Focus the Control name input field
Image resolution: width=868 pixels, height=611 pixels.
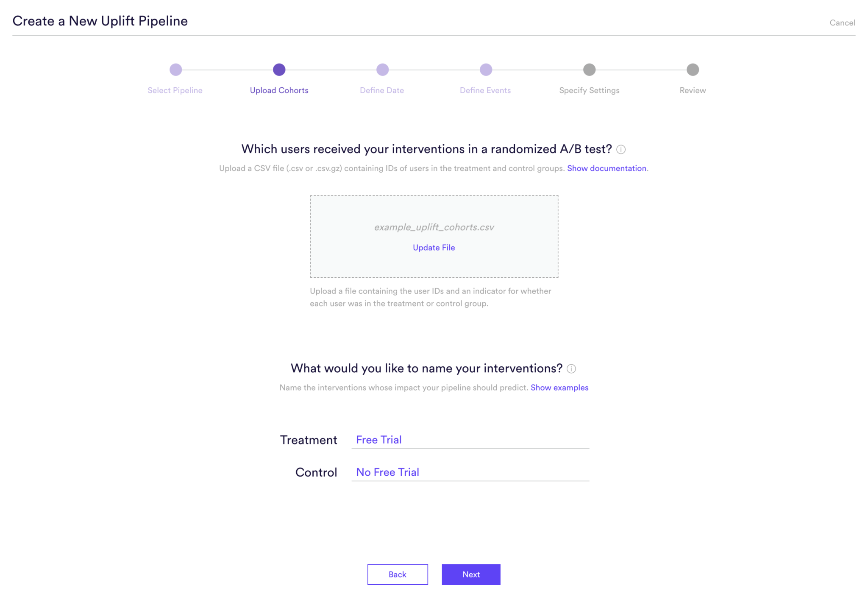point(470,472)
